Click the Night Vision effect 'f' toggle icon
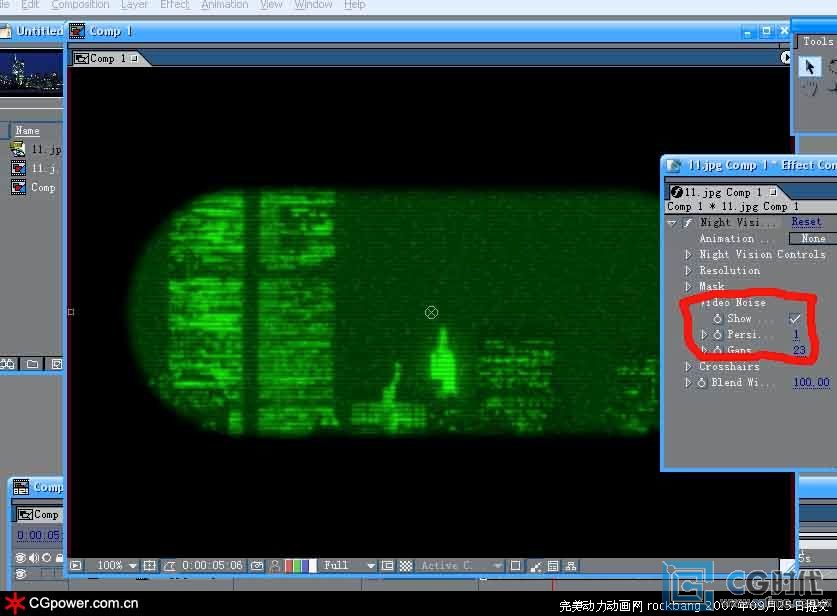The width and height of the screenshot is (837, 616). (689, 222)
